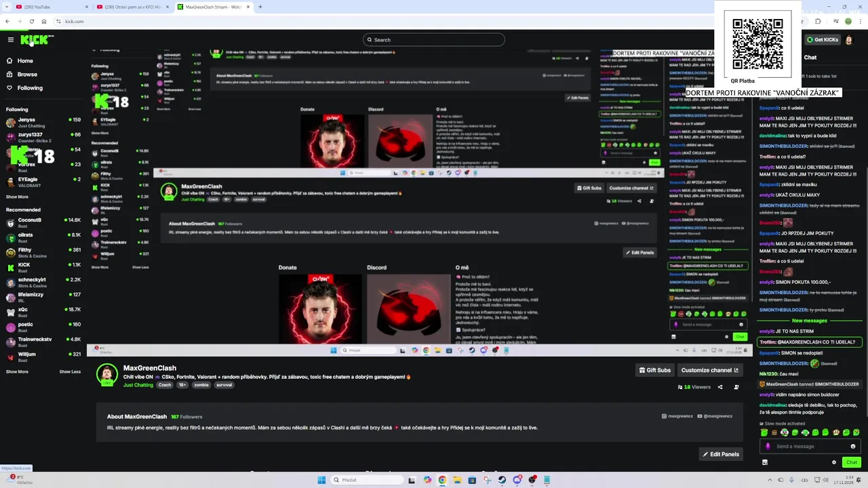The width and height of the screenshot is (868, 488).
Task: Select the MaxGreenClash Stream tab
Action: click(214, 7)
